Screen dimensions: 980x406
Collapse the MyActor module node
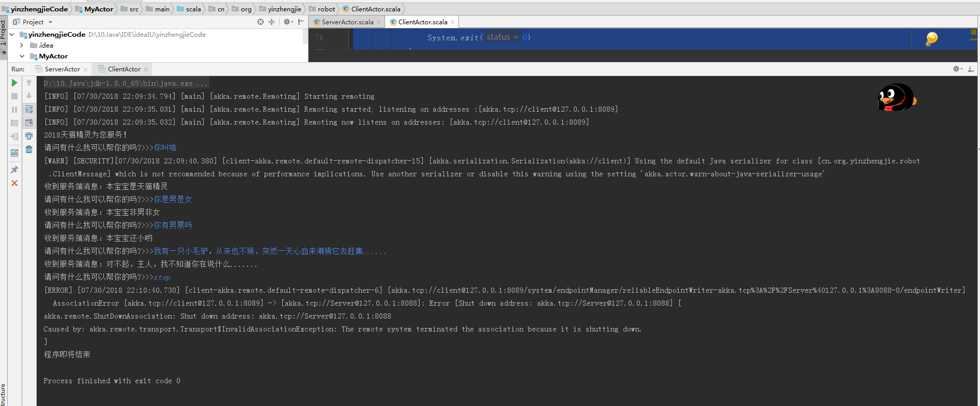22,56
